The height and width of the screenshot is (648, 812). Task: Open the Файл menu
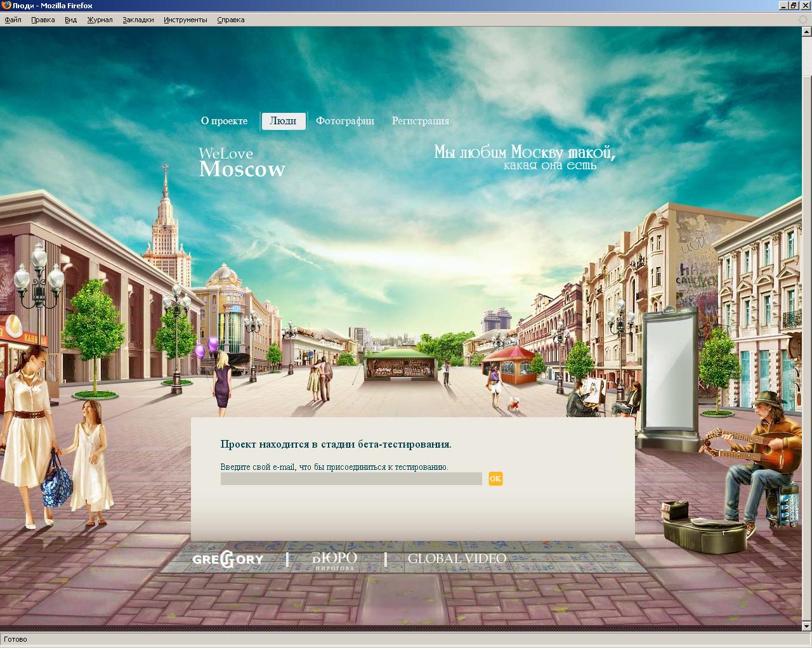(13, 20)
